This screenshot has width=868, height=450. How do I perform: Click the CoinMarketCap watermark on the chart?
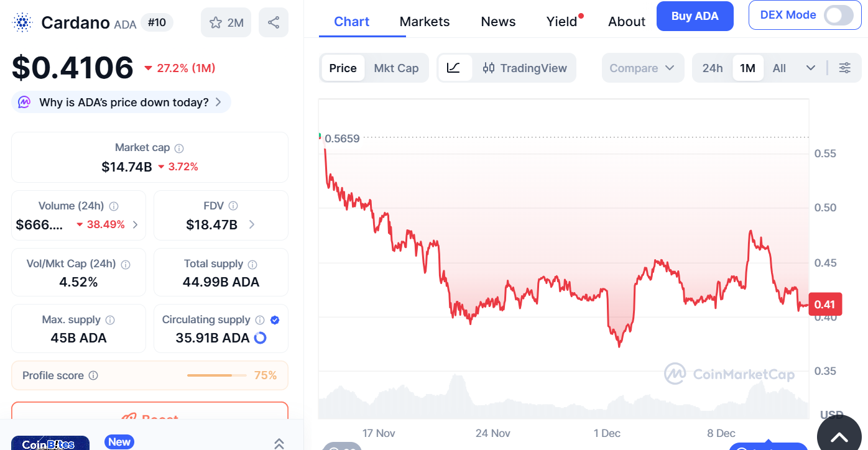tap(731, 375)
